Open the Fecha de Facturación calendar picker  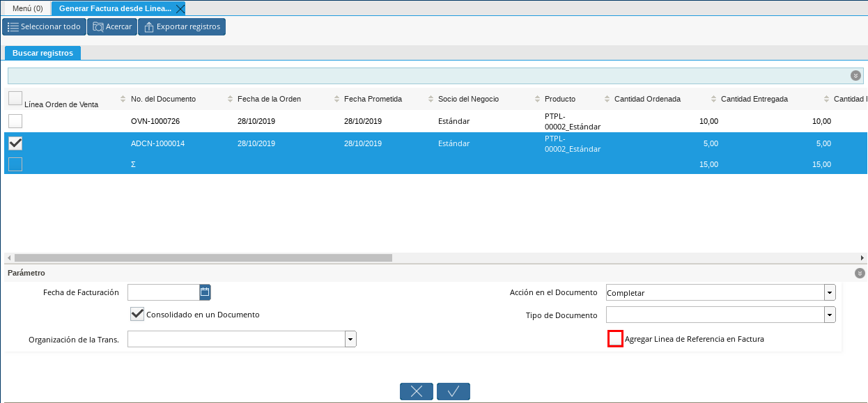[205, 292]
